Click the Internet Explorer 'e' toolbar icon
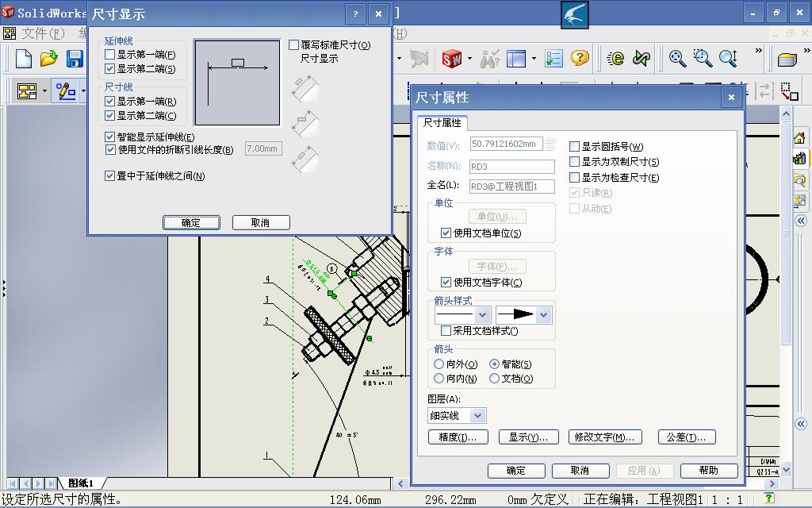 [x=615, y=59]
